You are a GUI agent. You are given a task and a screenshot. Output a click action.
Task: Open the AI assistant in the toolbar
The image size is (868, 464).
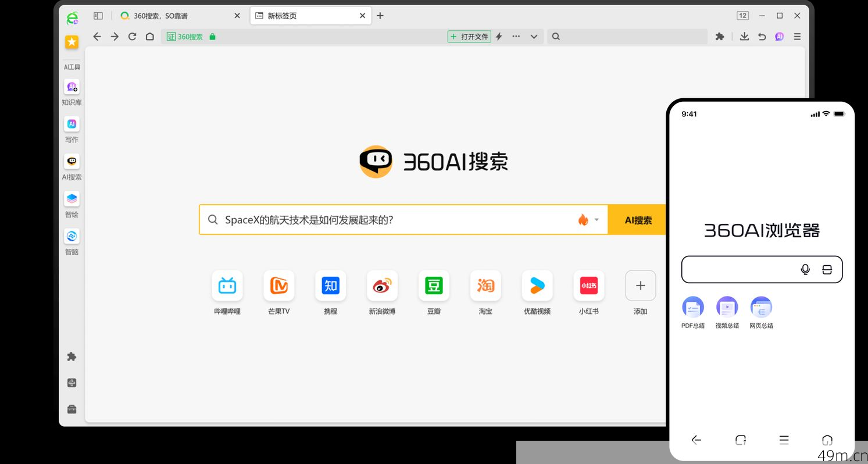[x=779, y=36]
